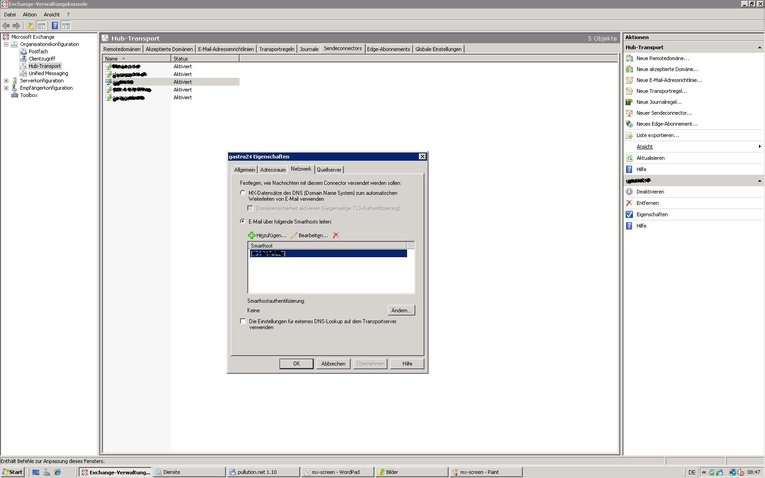Click the dialog's Hilfe button
The width and height of the screenshot is (765, 478).
[x=407, y=364]
